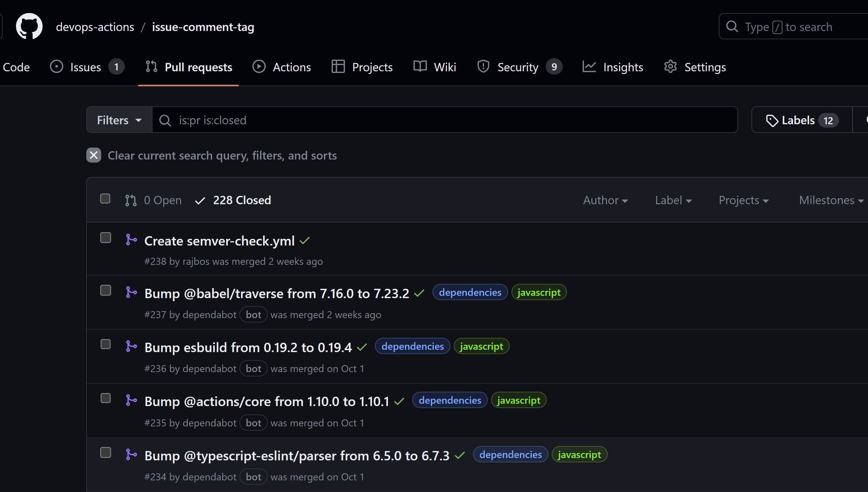
Task: Click javascript label on Bump esbuild
Action: click(481, 346)
